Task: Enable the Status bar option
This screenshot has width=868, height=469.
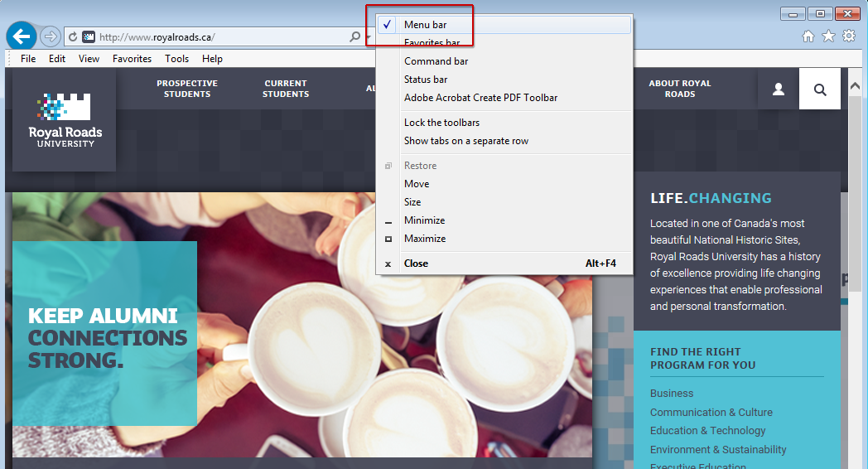Action: coord(504,80)
